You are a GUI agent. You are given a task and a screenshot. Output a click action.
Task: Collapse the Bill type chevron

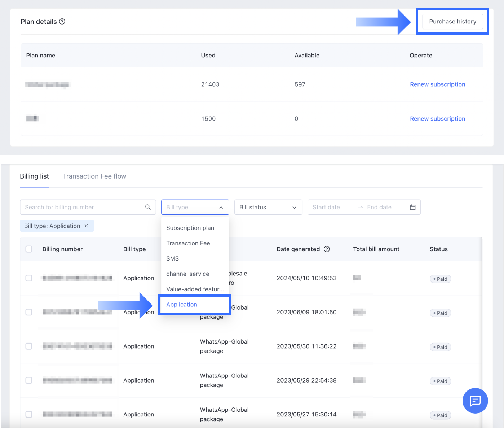[221, 208]
